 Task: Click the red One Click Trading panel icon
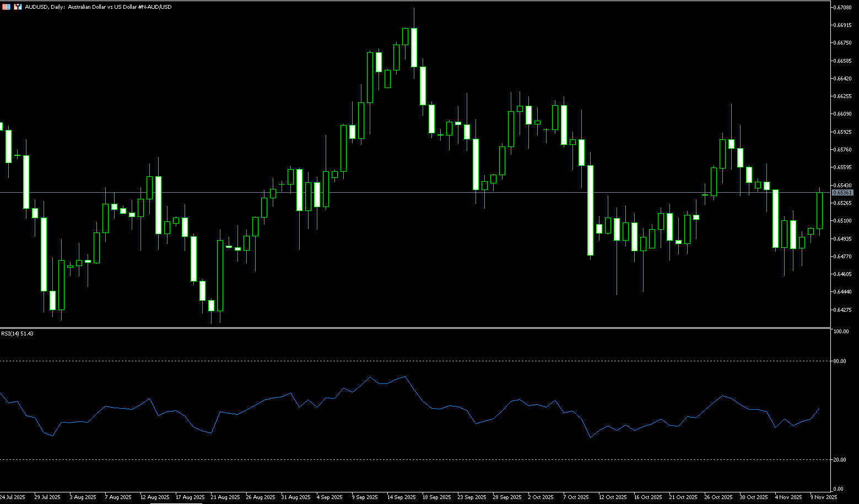pyautogui.click(x=6, y=7)
